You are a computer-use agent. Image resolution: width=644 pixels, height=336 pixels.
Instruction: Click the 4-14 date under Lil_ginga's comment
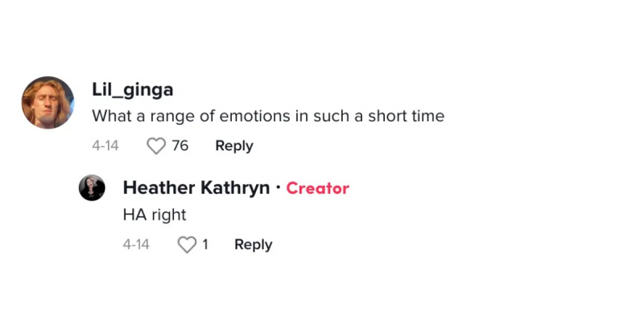[x=105, y=145]
